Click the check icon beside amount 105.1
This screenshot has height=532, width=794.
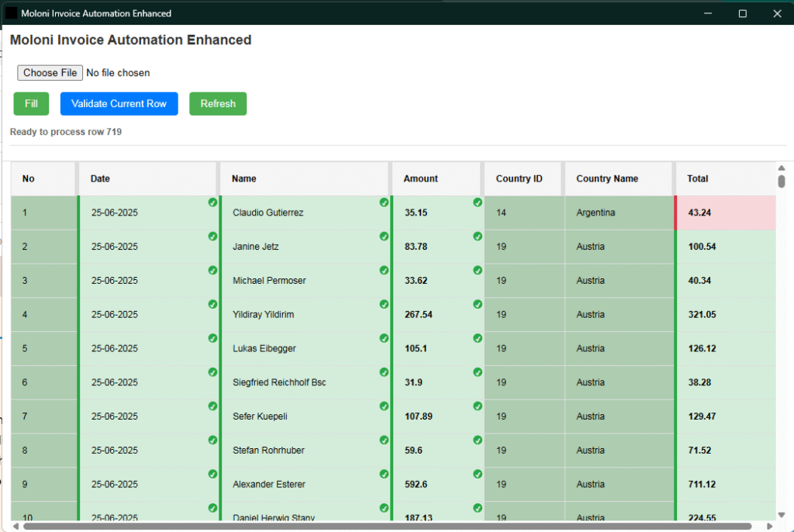point(478,338)
